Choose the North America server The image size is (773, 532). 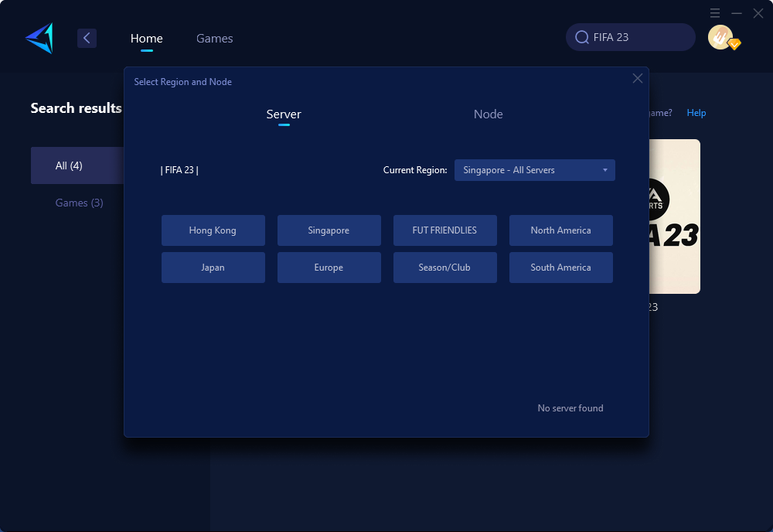561,230
